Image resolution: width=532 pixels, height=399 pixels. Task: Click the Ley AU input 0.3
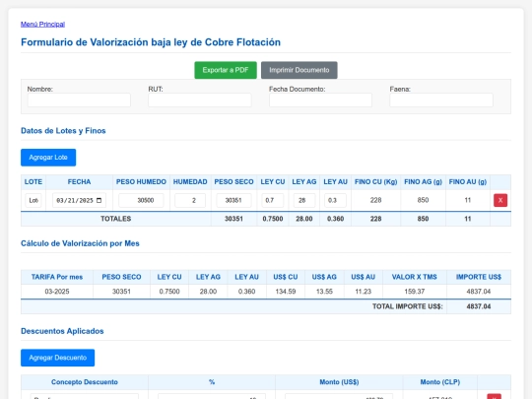coord(335,200)
